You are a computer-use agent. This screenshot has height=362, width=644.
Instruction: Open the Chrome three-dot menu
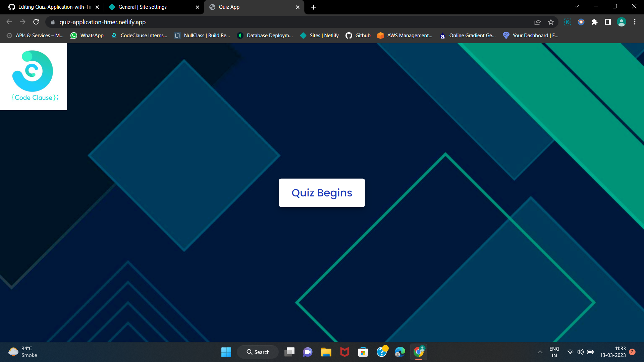(x=635, y=22)
